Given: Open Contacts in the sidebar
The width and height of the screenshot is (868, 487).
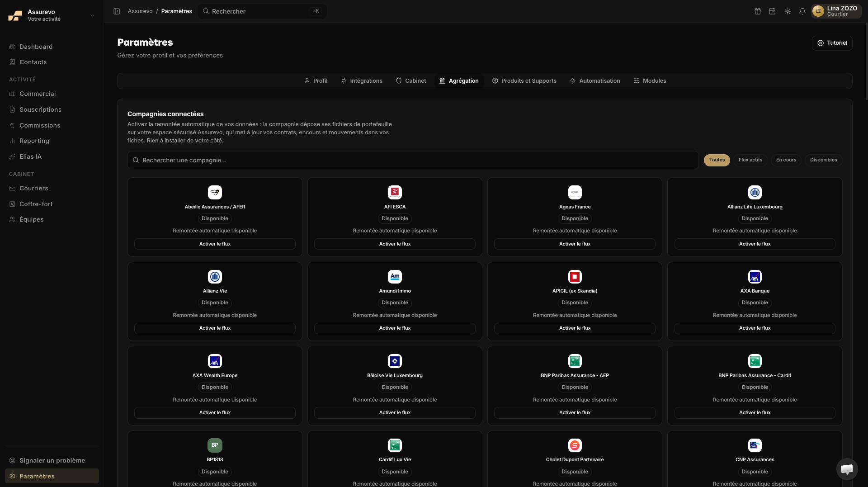Looking at the screenshot, I should click(x=52, y=62).
